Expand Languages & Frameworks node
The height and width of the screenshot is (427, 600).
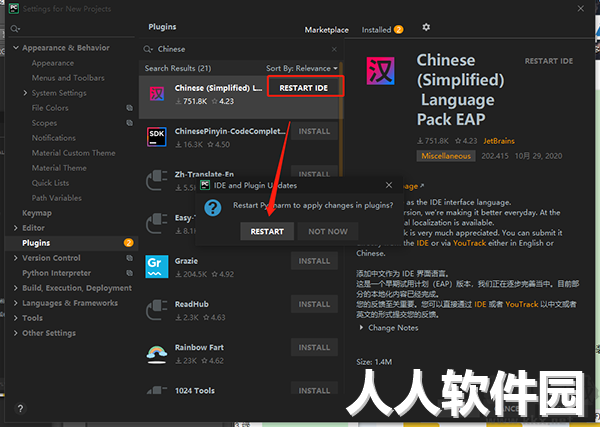click(x=16, y=303)
